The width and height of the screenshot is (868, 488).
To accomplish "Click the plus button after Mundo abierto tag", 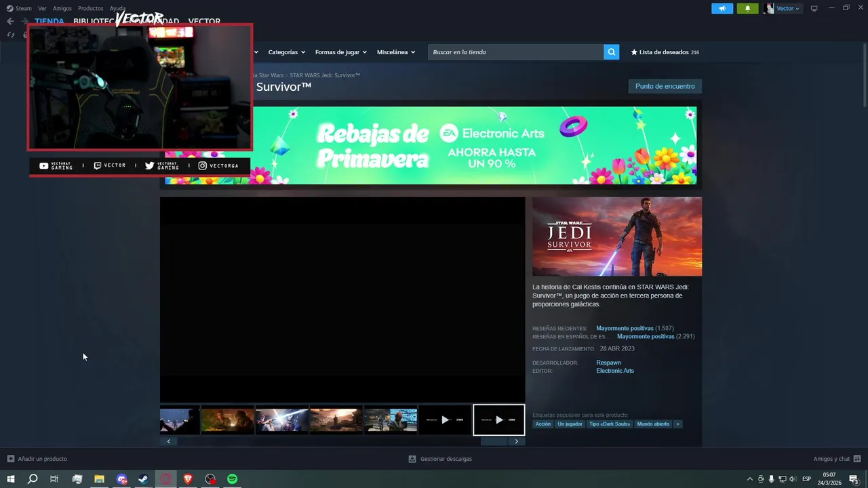I will coord(677,424).
